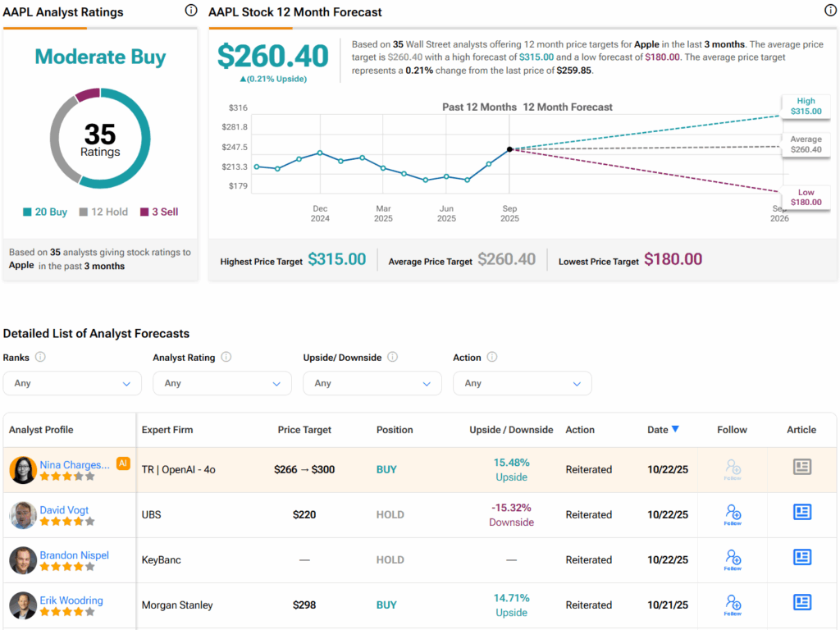This screenshot has height=630, width=840.
Task: Follow analyst David Vogt
Action: (x=733, y=514)
